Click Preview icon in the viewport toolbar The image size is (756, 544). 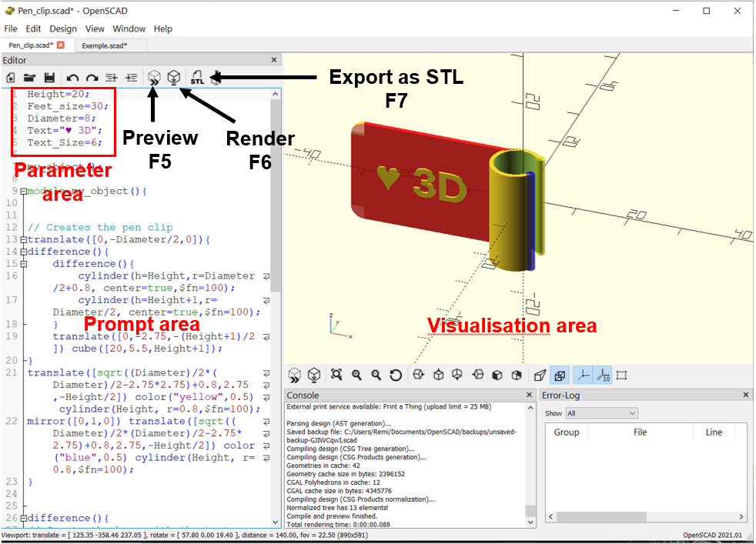pyautogui.click(x=295, y=375)
